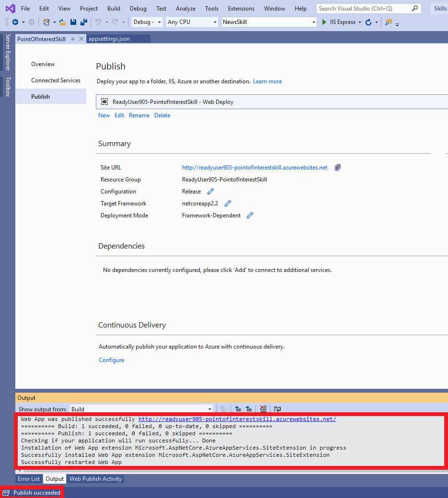Viewport: 448px width, 498px height.
Task: Select Publish in the left navigation
Action: click(x=51, y=96)
